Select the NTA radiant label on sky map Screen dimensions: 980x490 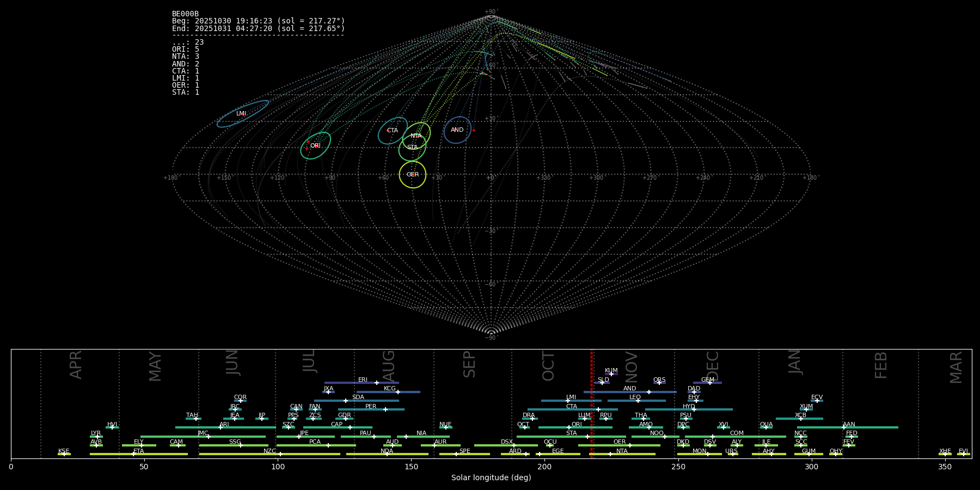(x=416, y=136)
